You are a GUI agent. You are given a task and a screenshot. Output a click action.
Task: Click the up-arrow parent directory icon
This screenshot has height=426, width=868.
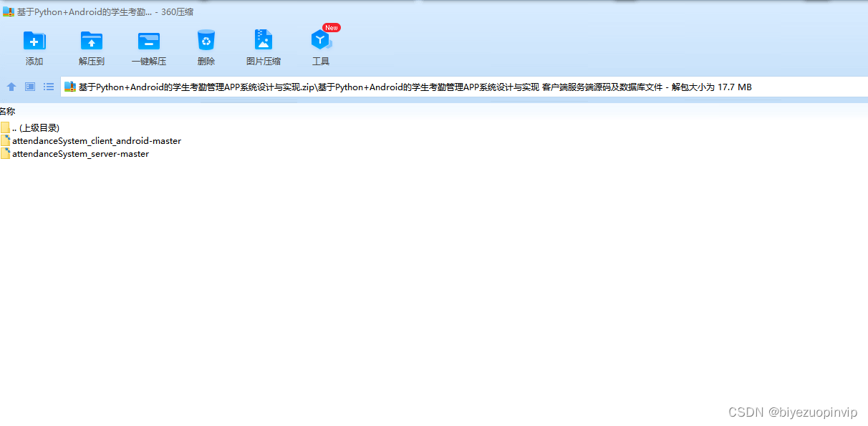pos(11,87)
